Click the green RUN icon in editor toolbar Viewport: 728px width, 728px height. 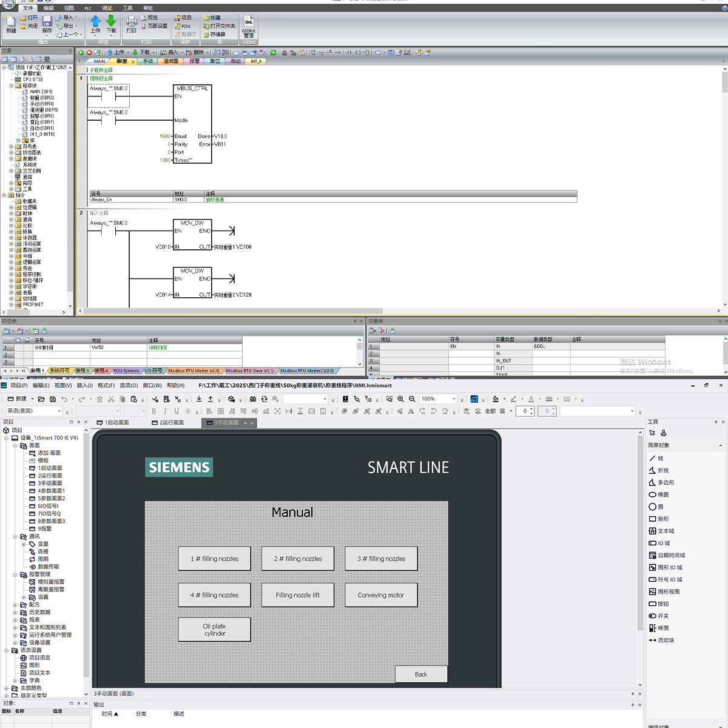(82, 53)
